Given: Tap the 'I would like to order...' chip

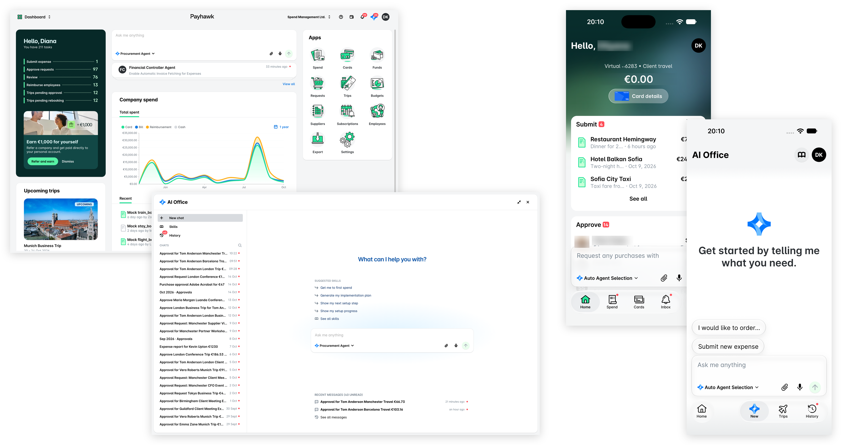Looking at the screenshot, I should pos(729,328).
